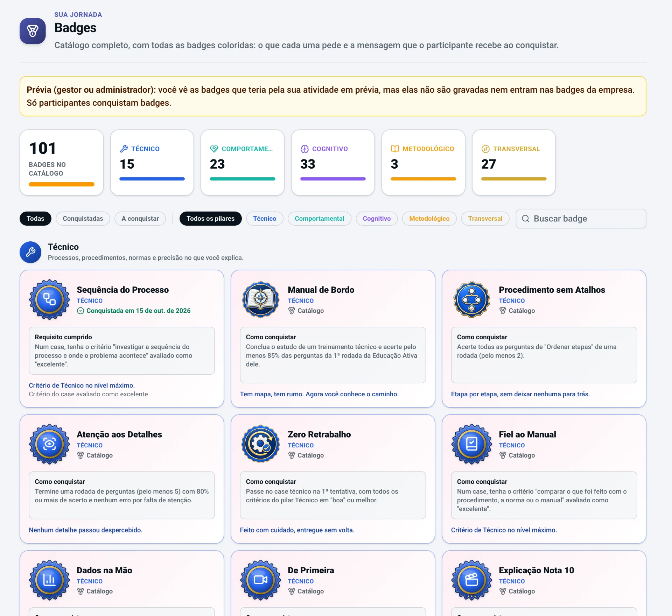The image size is (672, 616).
Task: Click the Buscar badge search field
Action: coord(581,219)
